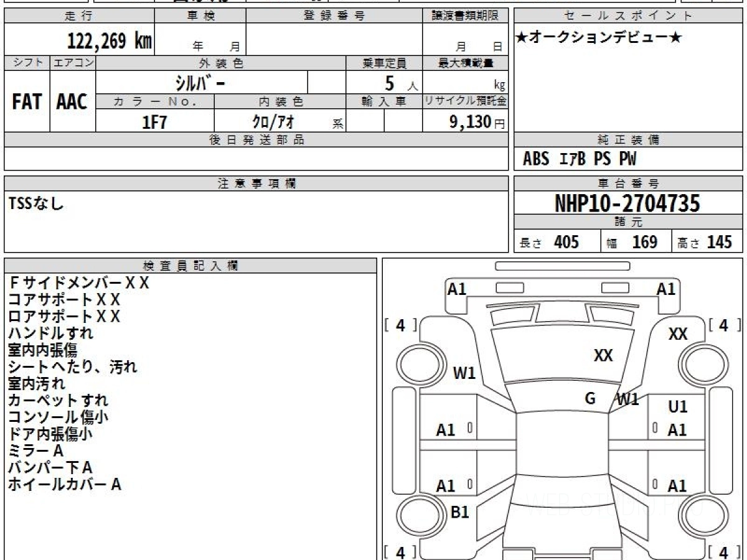Click the AAC air conditioner value
This screenshot has width=747, height=560.
72,101
